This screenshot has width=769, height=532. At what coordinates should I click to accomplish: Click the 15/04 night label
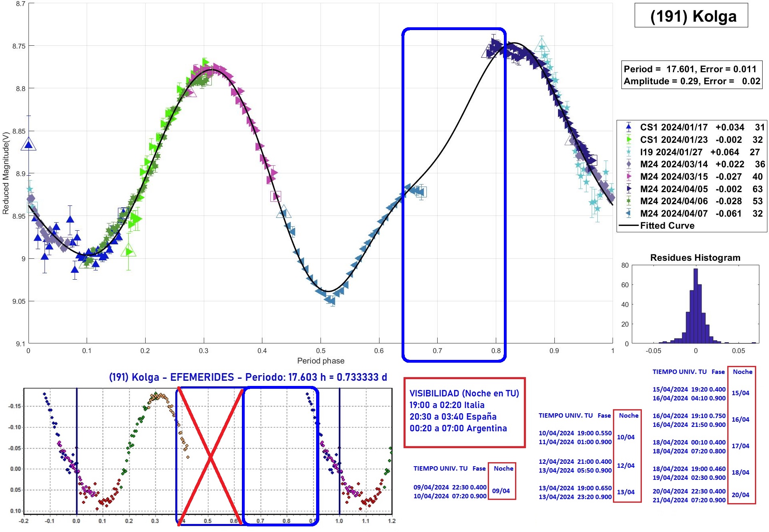tap(740, 393)
